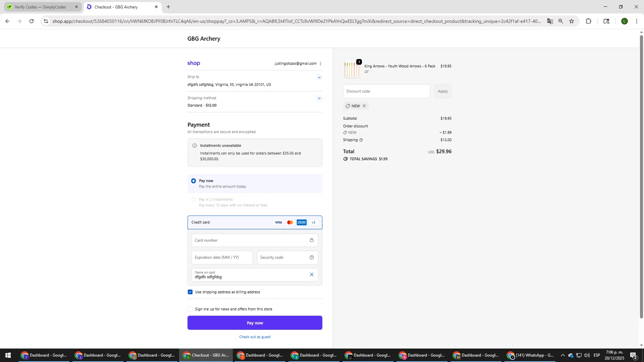The width and height of the screenshot is (644, 362).
Task: Click the page vertical scrollbar
Action: point(641,176)
